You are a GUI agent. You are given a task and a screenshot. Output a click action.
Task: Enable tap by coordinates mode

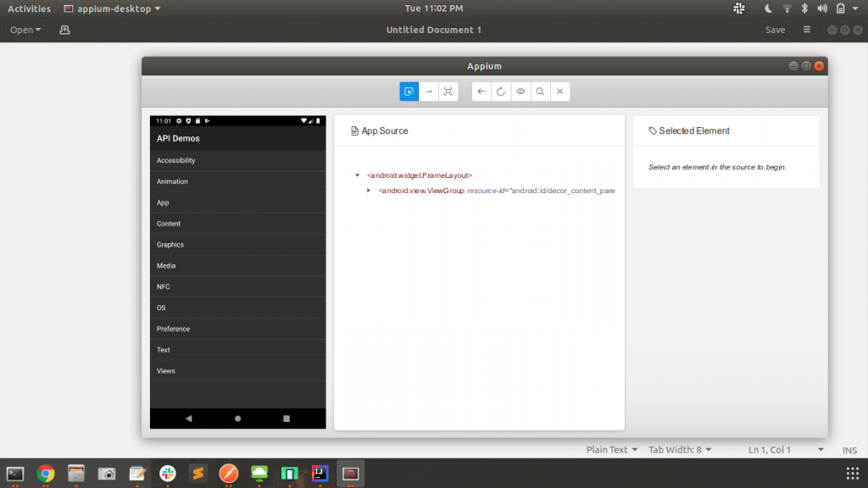[448, 91]
